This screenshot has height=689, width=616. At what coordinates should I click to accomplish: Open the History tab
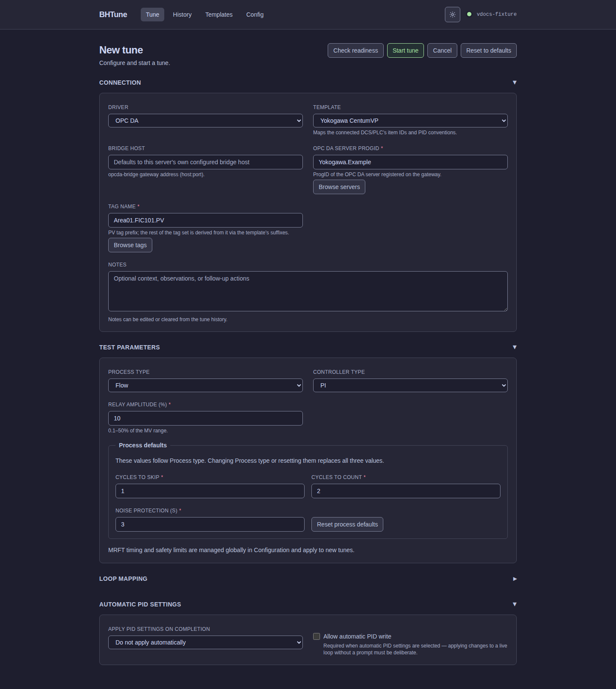(182, 15)
